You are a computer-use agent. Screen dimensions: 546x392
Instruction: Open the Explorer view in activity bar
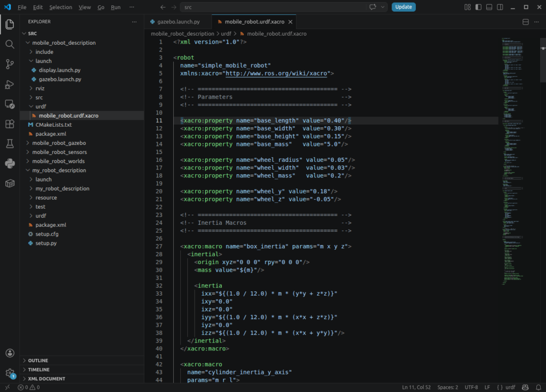10,24
